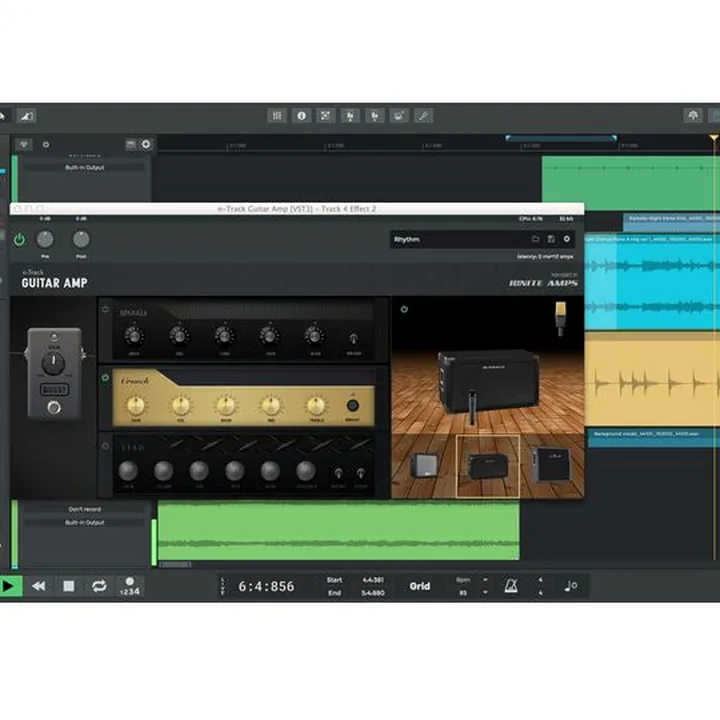Click the icon left of the add track button
Viewport: 720px width, 720px height.
pos(131,144)
